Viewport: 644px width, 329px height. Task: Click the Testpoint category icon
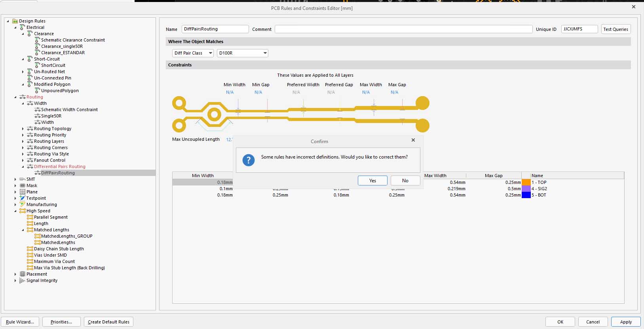[23, 198]
